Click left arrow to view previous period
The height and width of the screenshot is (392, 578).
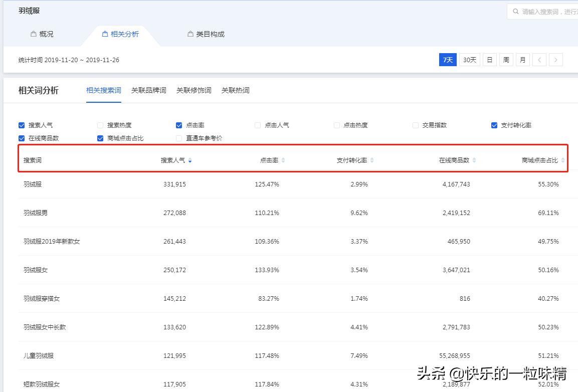(539, 59)
